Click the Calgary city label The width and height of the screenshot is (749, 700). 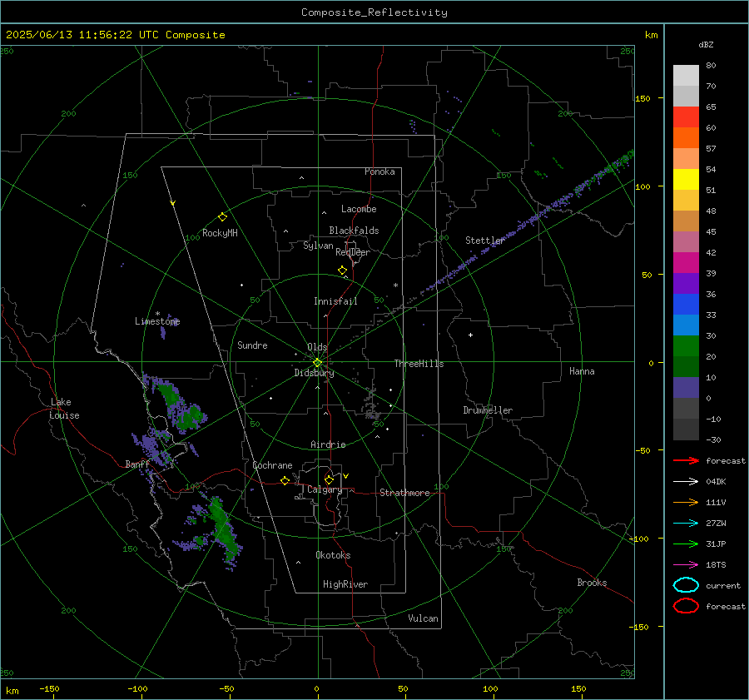pyautogui.click(x=325, y=489)
